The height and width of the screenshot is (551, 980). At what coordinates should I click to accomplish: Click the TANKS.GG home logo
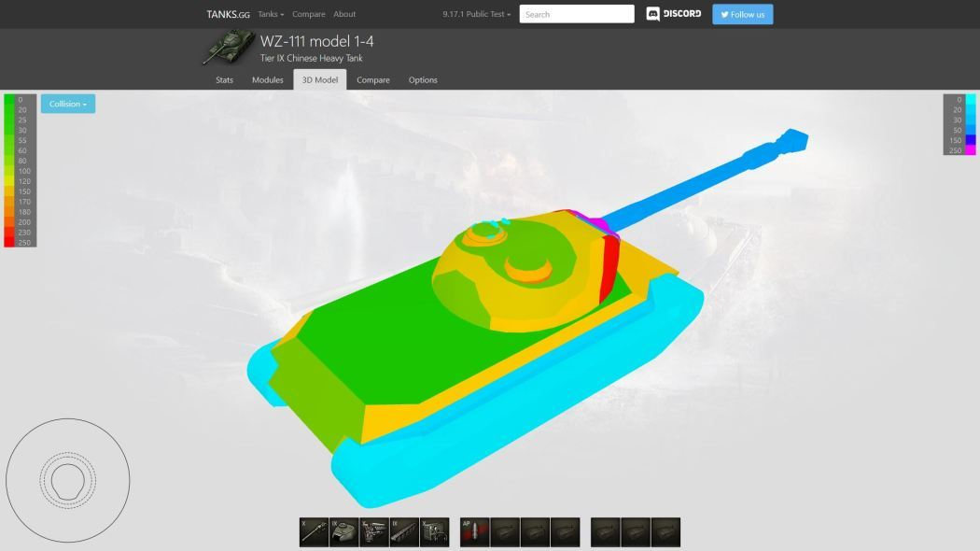point(228,14)
